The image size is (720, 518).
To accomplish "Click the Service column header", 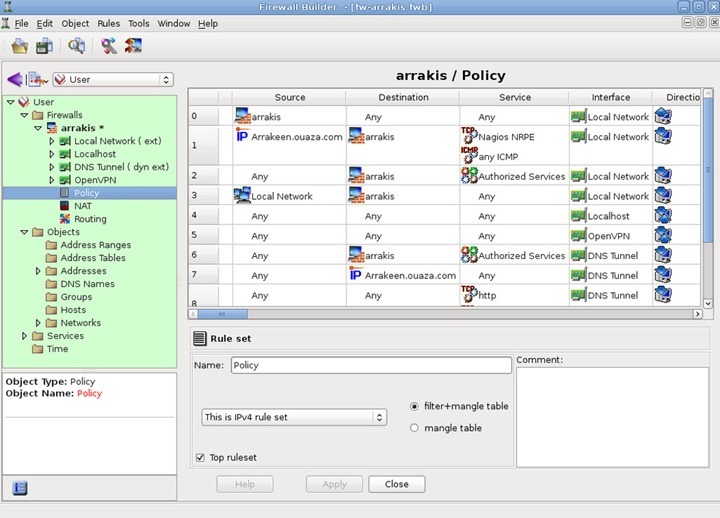I will [514, 97].
